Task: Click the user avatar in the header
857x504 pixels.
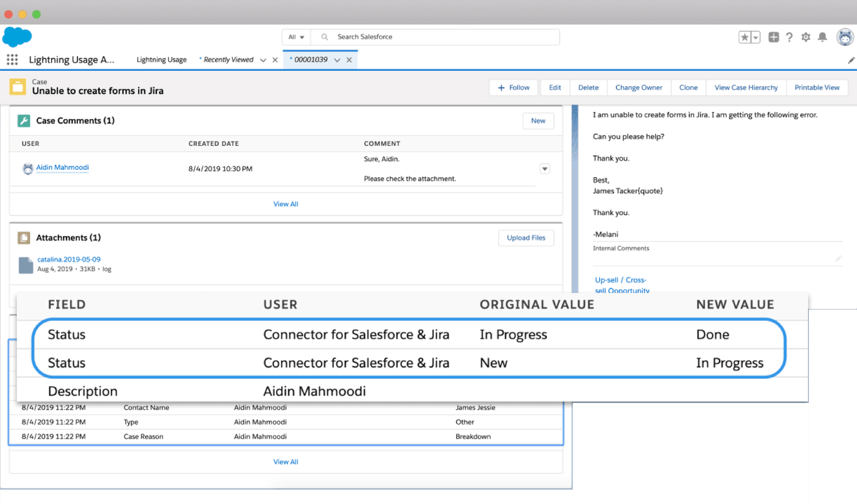Action: 845,37
